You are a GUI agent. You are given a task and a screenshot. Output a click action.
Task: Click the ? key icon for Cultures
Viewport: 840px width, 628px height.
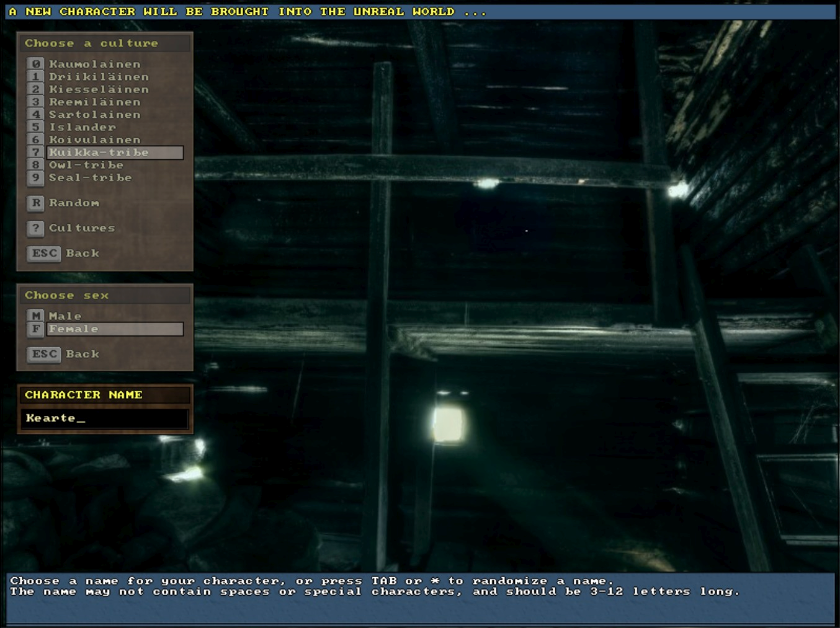35,228
